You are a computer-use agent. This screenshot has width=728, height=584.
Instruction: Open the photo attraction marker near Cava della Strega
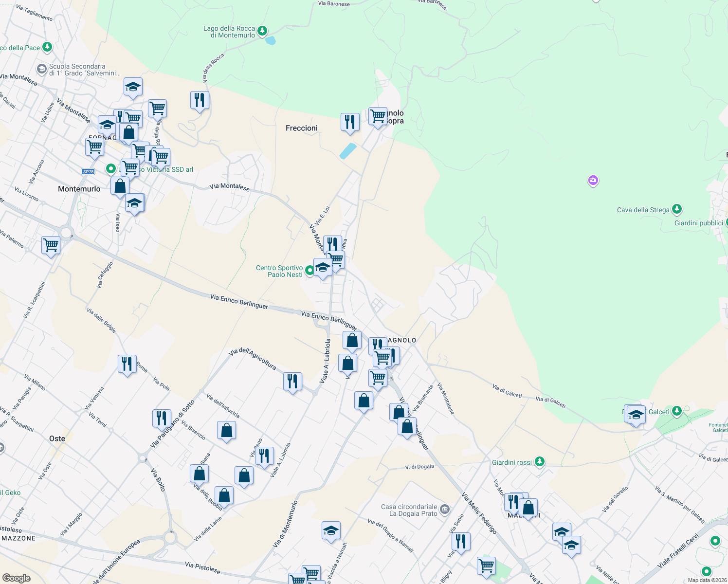[593, 181]
